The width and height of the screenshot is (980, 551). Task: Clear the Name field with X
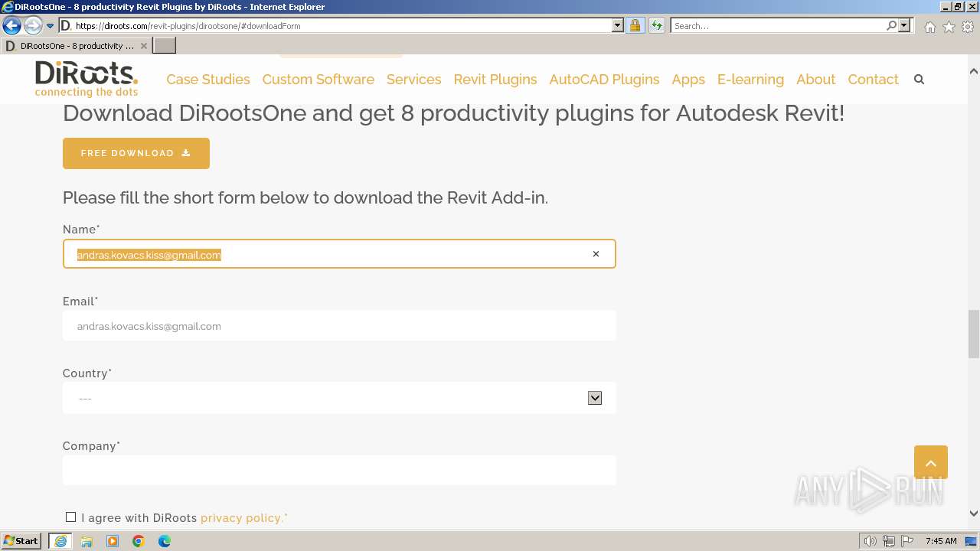click(x=596, y=254)
